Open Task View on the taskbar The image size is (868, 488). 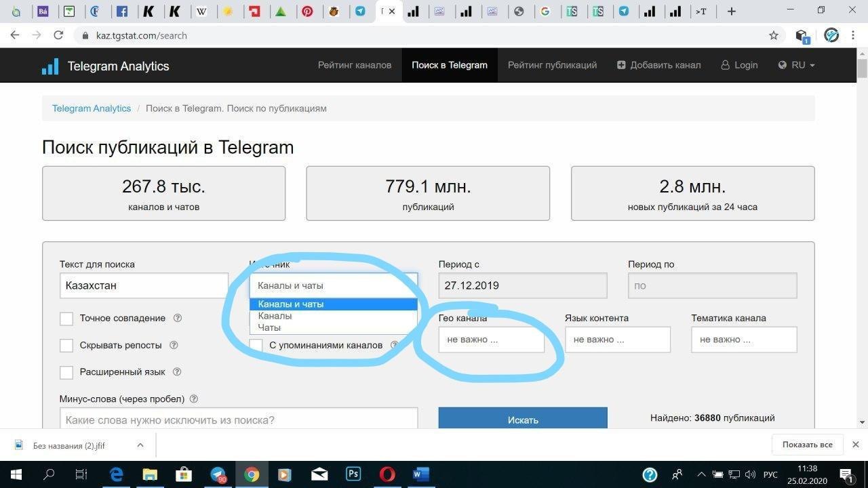tap(81, 474)
